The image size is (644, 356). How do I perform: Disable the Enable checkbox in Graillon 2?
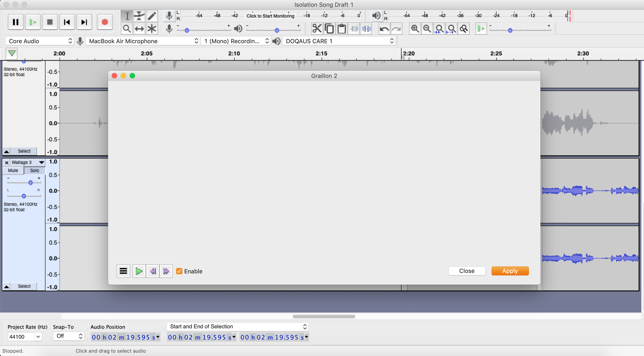tap(179, 271)
